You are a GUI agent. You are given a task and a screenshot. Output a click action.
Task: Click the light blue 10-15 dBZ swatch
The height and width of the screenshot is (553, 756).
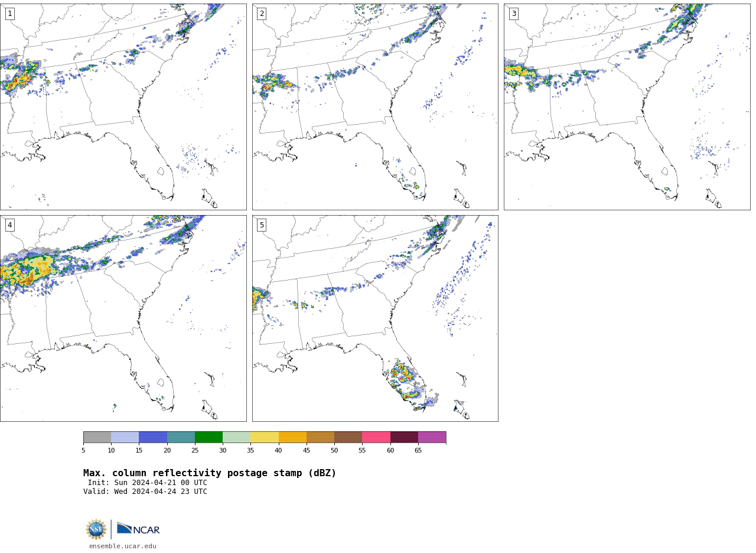click(x=125, y=437)
